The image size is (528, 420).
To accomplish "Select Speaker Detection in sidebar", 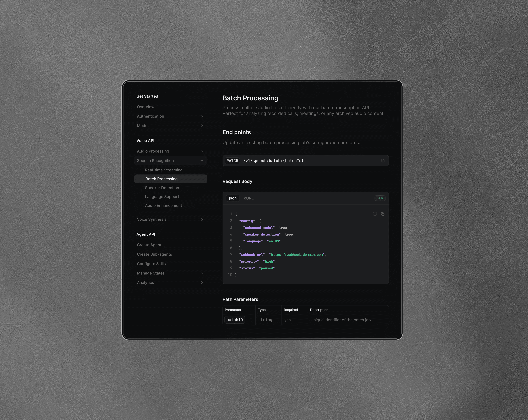I will (x=162, y=187).
